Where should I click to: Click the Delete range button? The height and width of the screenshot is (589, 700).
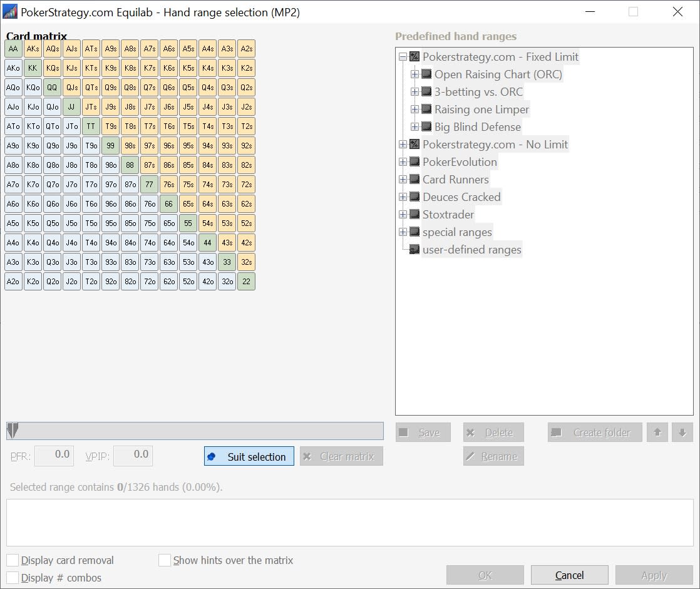coord(493,433)
